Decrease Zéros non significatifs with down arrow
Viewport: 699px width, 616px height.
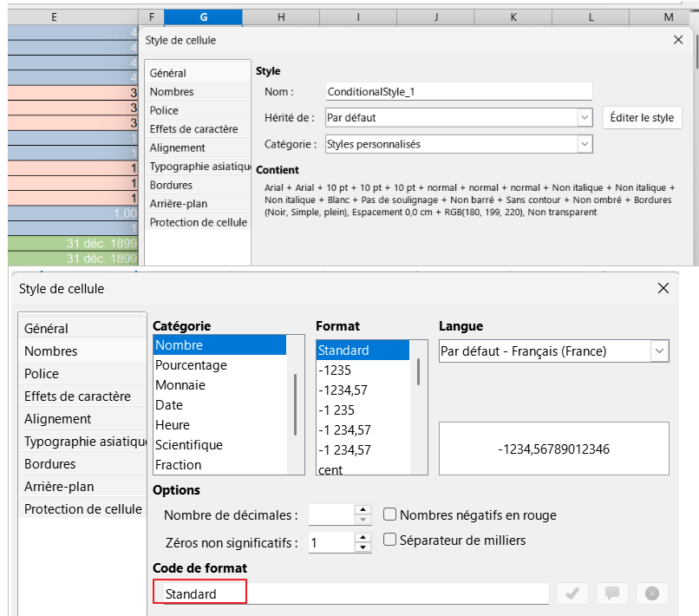pos(363,547)
